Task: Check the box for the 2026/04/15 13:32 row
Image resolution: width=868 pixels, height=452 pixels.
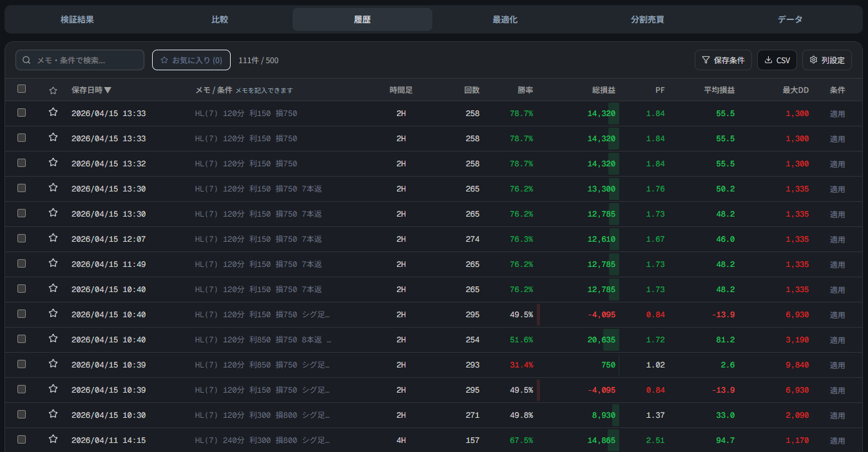Action: tap(22, 162)
